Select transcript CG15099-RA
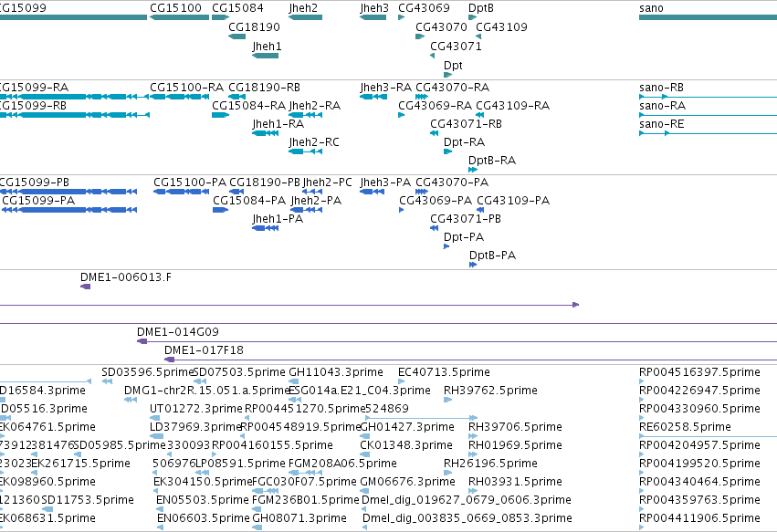 (x=74, y=97)
